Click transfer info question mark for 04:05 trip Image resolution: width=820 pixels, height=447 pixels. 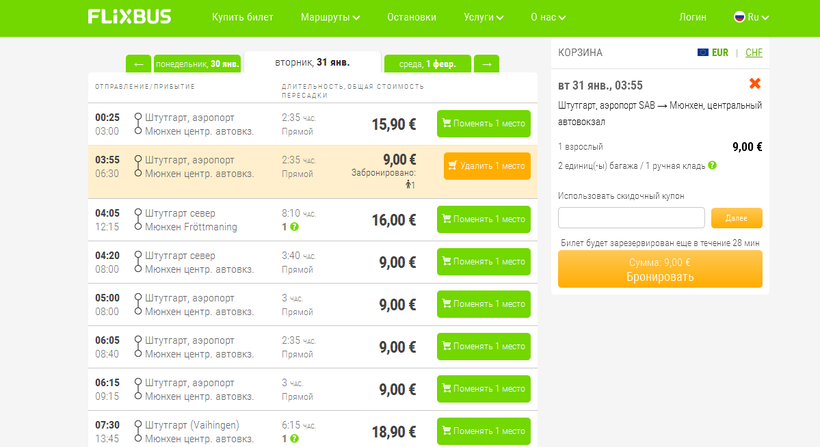(296, 227)
